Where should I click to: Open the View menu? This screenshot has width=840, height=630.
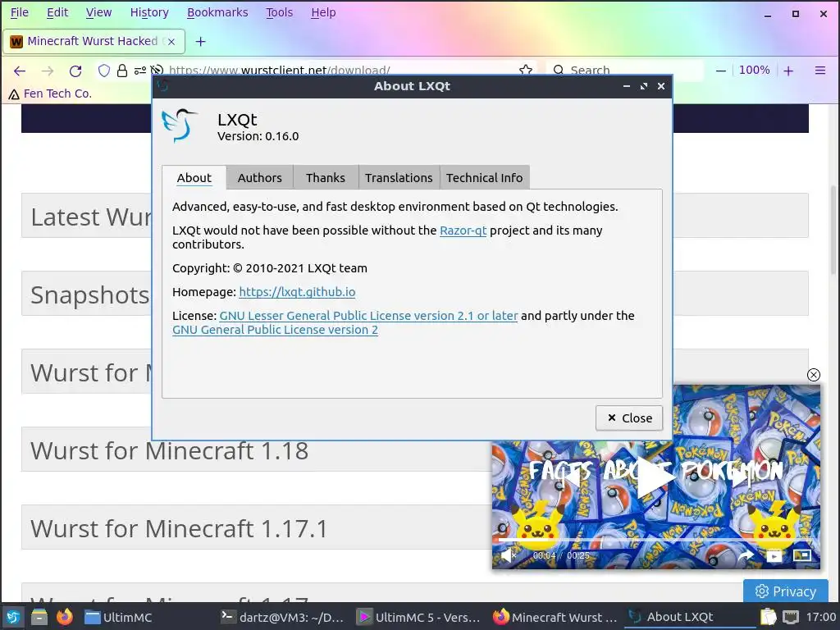click(98, 12)
